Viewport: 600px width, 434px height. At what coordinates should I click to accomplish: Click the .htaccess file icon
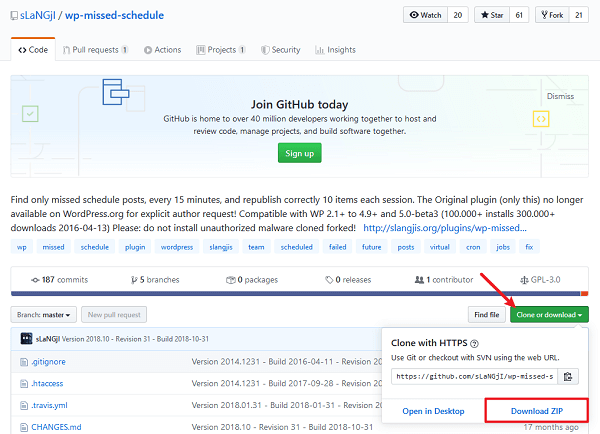coord(24,383)
